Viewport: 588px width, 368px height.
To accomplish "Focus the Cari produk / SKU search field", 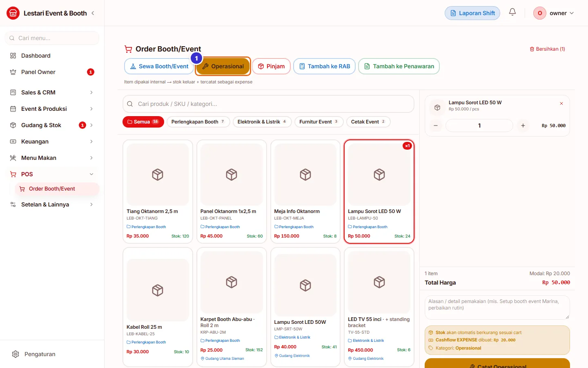I will point(268,104).
